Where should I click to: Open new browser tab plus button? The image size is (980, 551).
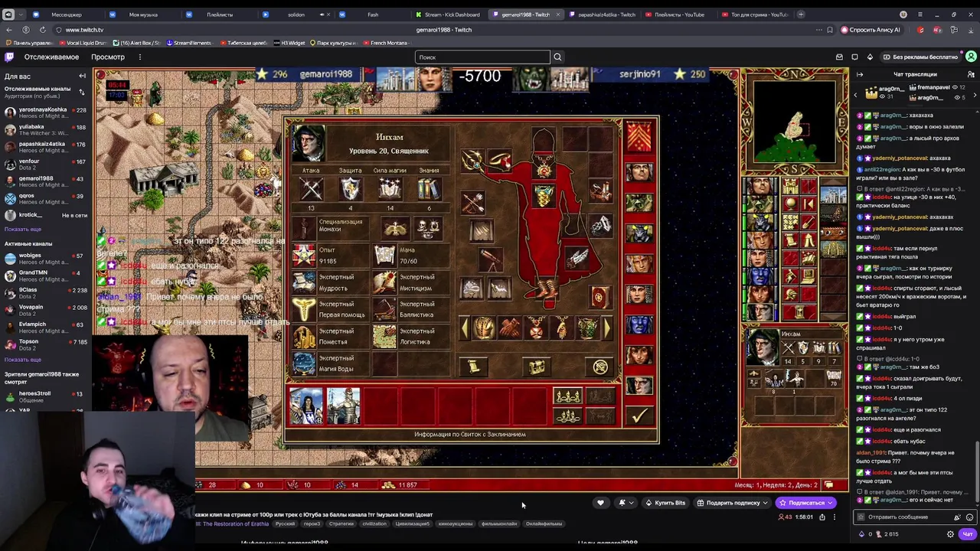coord(801,15)
